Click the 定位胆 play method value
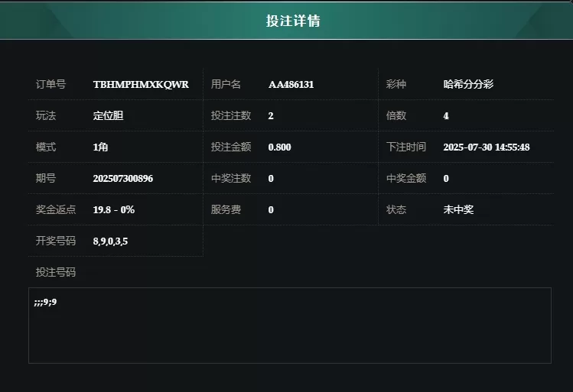The image size is (573, 392). (x=108, y=115)
